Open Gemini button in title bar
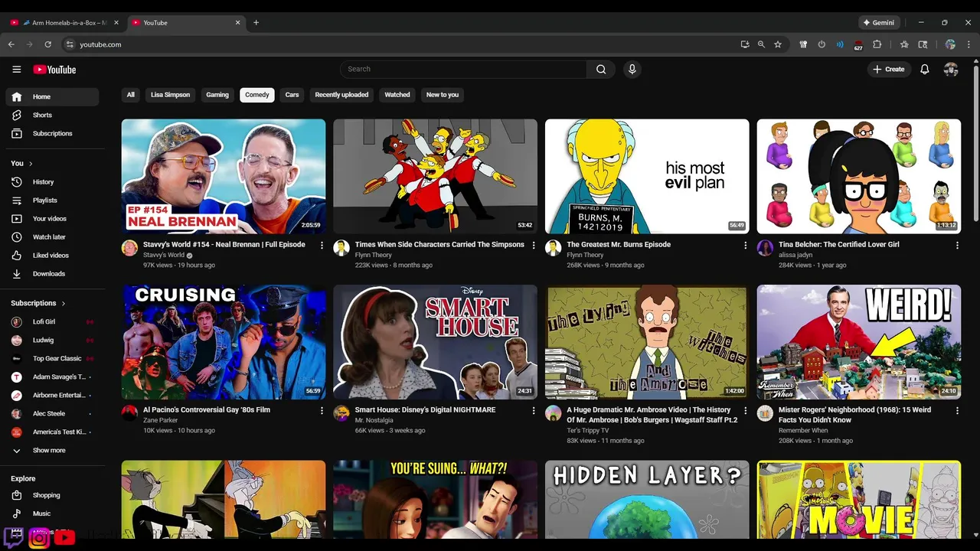This screenshot has height=551, width=980. coord(878,22)
